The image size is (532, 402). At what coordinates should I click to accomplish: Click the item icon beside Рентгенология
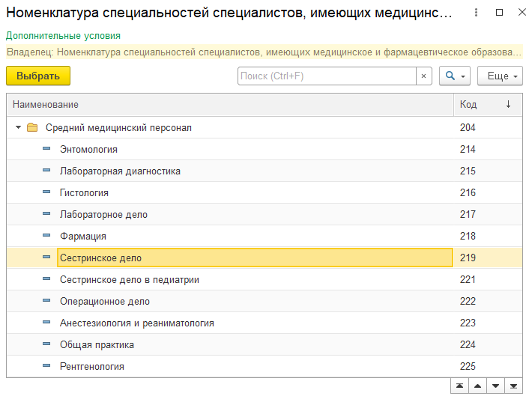(46, 367)
